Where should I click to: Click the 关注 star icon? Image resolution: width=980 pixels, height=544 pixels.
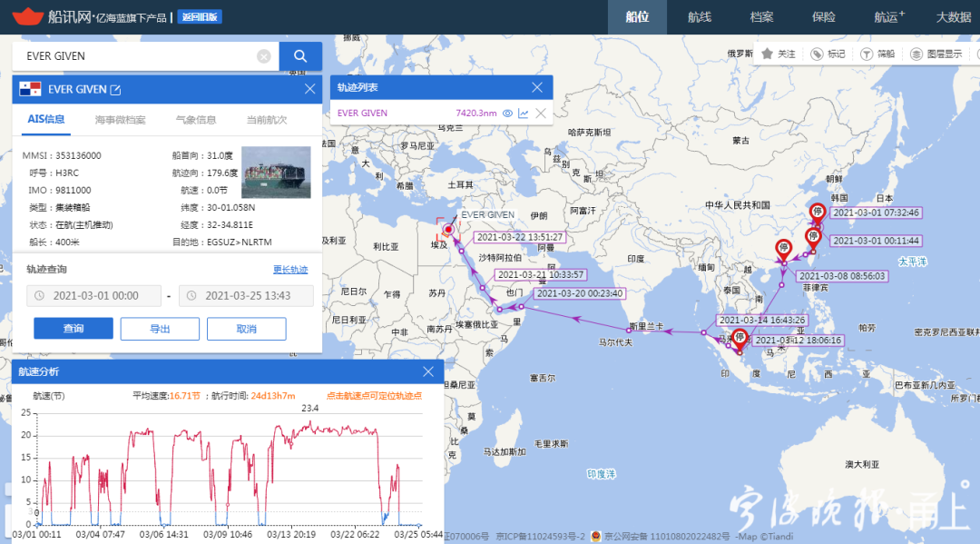point(768,54)
